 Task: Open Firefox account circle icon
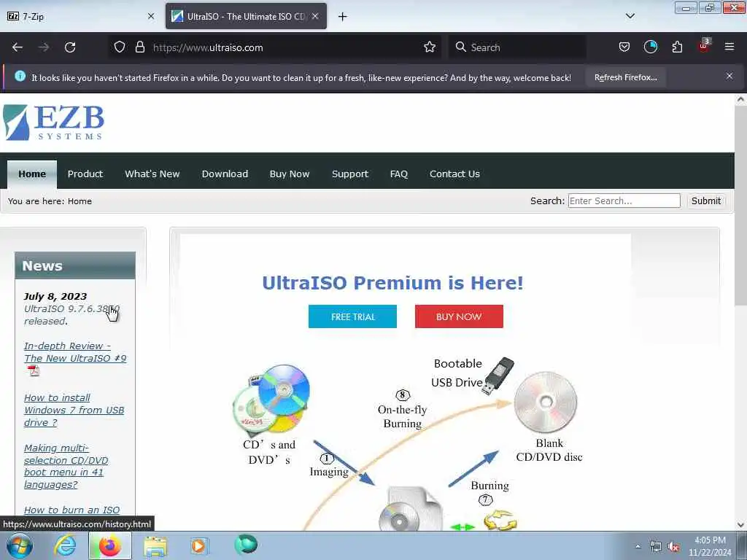(x=650, y=47)
